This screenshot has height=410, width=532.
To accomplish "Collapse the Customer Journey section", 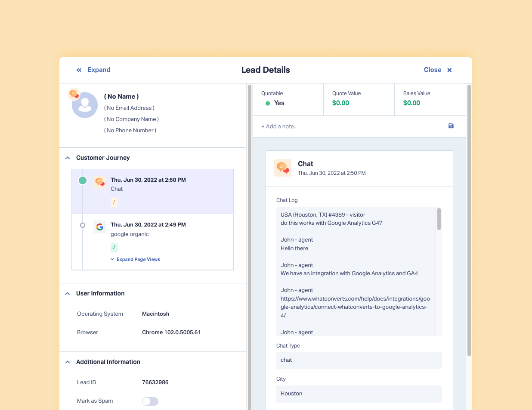I will pyautogui.click(x=68, y=158).
